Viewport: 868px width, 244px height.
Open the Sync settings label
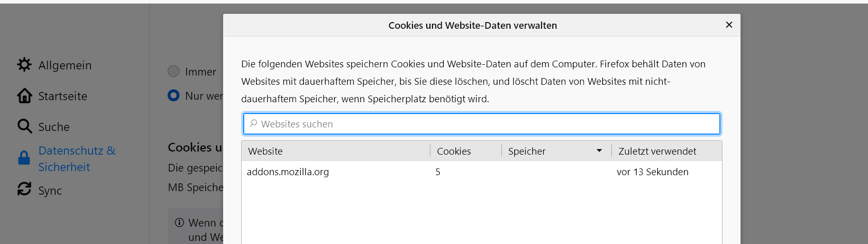point(50,191)
